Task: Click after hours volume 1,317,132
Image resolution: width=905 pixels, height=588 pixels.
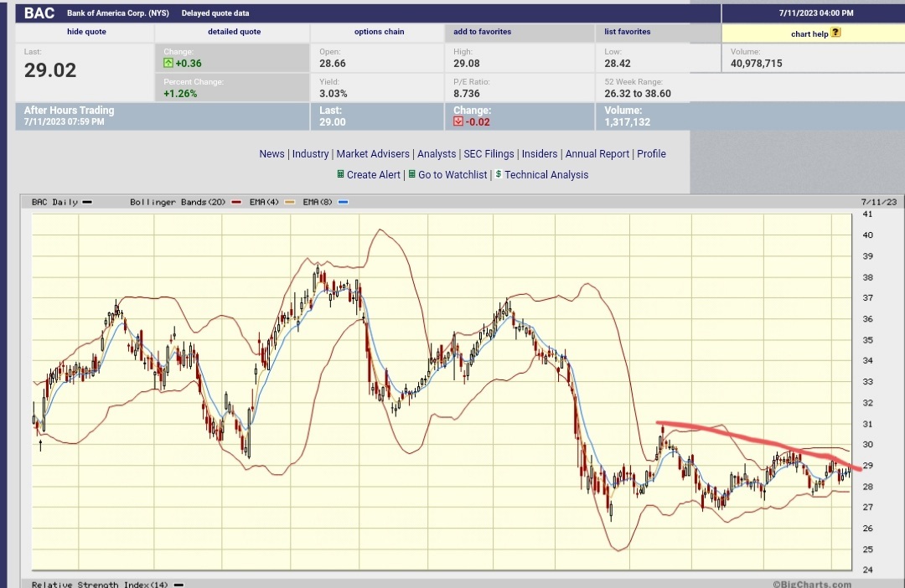Action: pyautogui.click(x=628, y=122)
